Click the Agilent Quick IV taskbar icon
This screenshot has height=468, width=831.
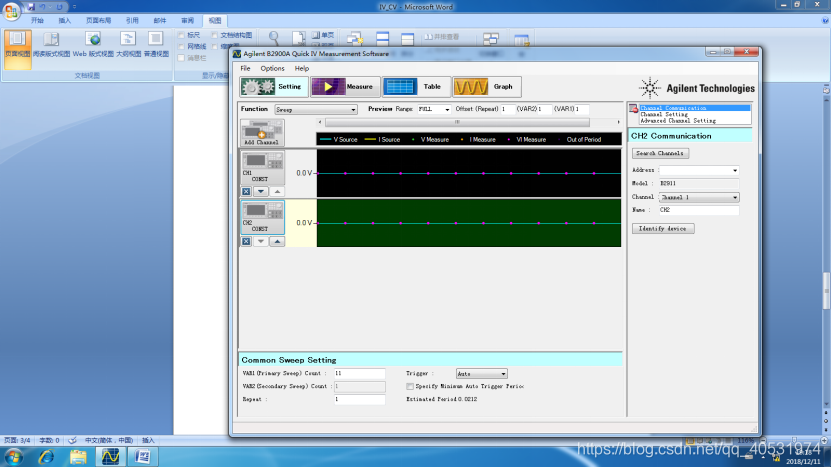click(x=110, y=456)
